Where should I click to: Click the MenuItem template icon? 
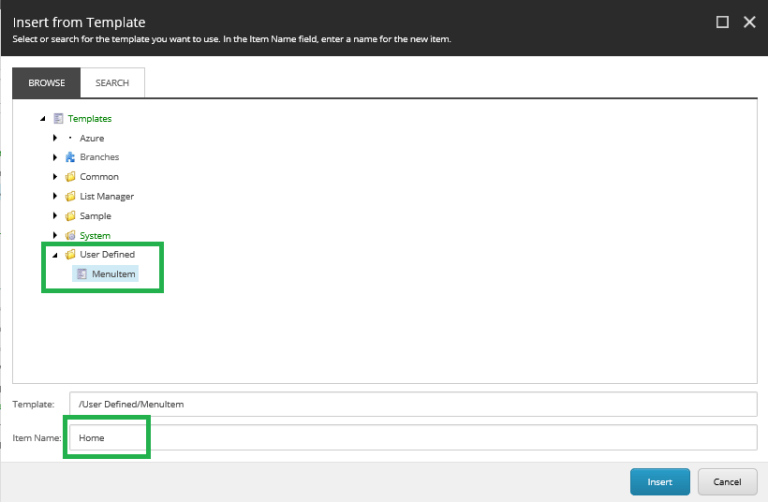(82, 274)
